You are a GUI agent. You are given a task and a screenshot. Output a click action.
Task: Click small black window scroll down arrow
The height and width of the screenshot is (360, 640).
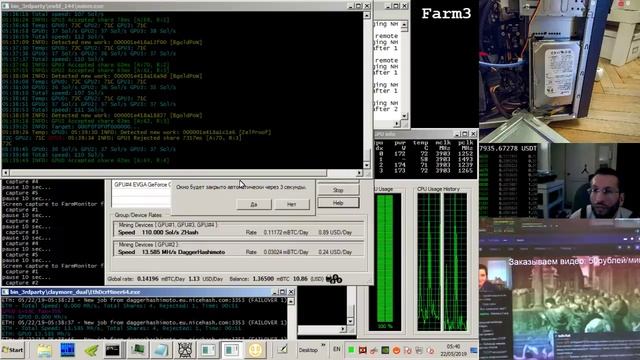[350, 321]
